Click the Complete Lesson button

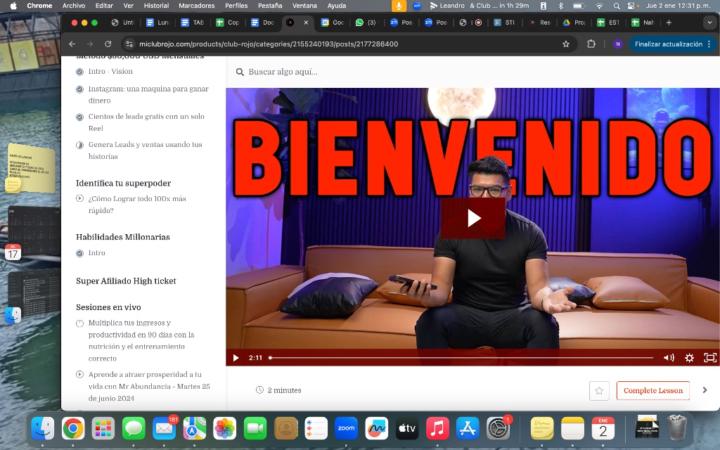[x=653, y=391]
